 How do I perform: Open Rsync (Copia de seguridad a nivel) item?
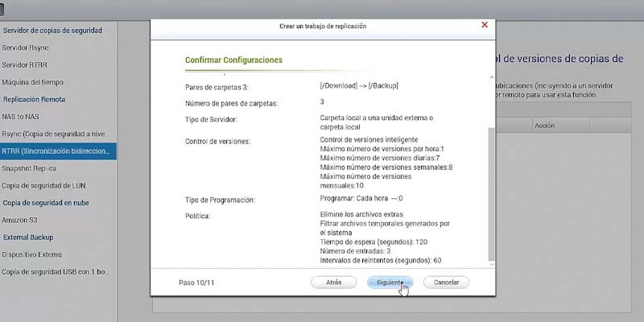pyautogui.click(x=56, y=134)
